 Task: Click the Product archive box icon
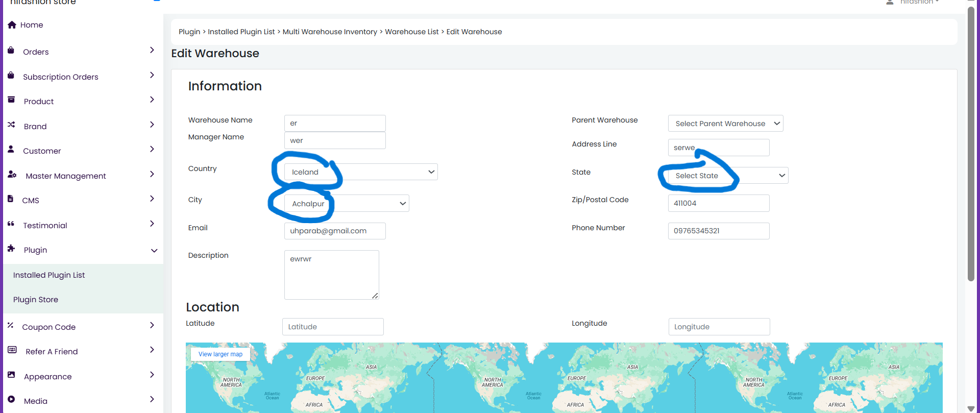(11, 100)
